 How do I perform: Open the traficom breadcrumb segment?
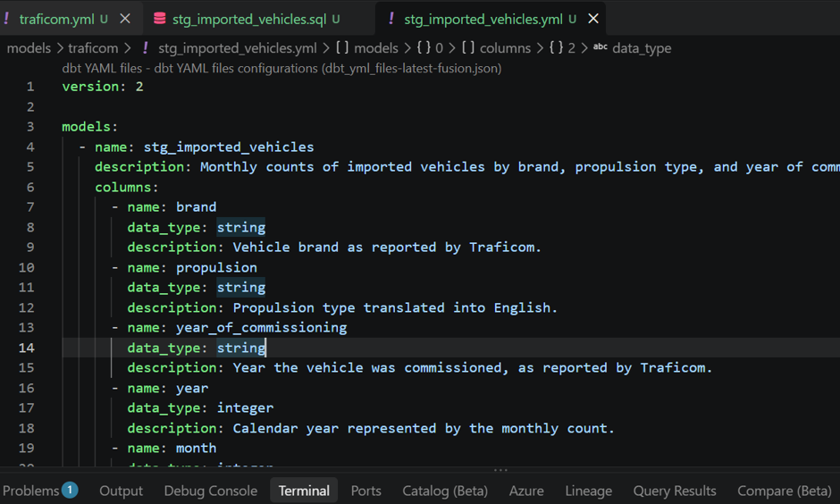(x=93, y=48)
